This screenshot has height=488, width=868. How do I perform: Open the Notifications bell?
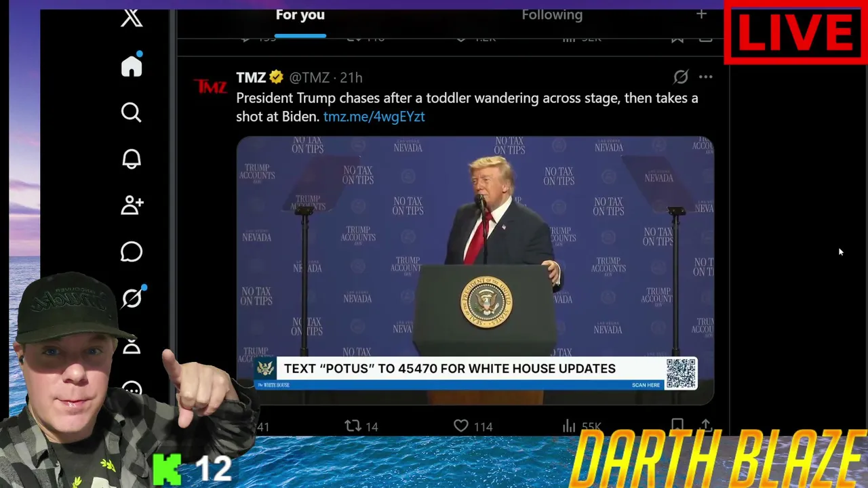click(x=132, y=159)
